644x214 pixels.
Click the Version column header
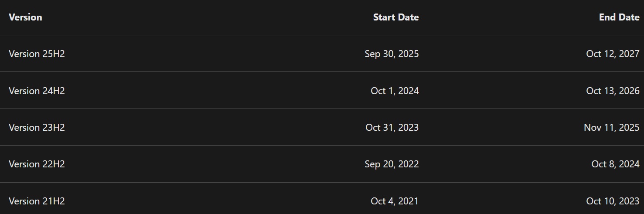(25, 17)
